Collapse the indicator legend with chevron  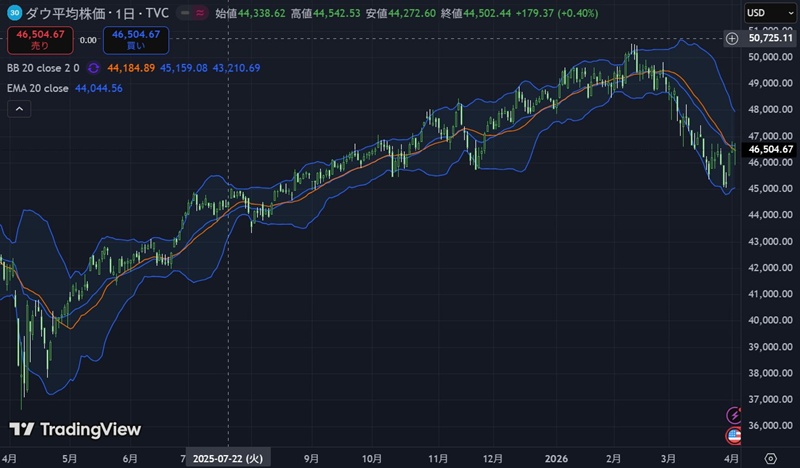(x=19, y=109)
